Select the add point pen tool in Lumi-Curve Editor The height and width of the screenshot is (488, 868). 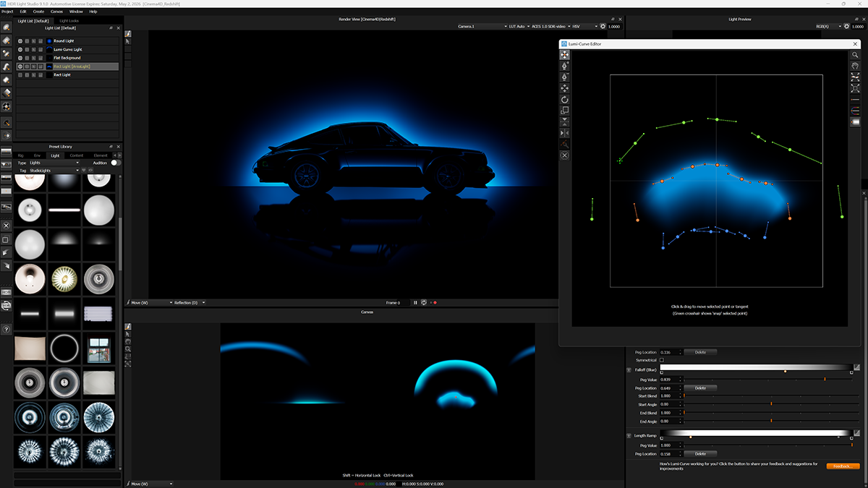pyautogui.click(x=565, y=65)
